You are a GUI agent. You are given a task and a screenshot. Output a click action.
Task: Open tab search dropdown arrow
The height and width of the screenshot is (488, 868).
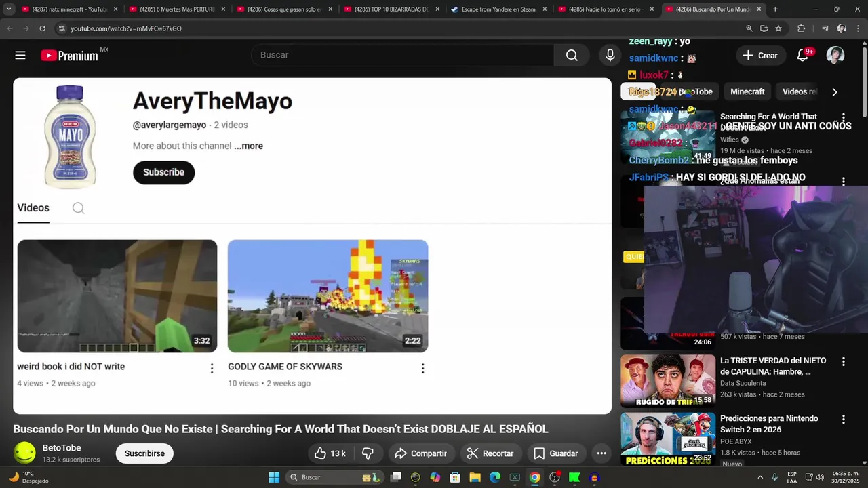click(9, 9)
